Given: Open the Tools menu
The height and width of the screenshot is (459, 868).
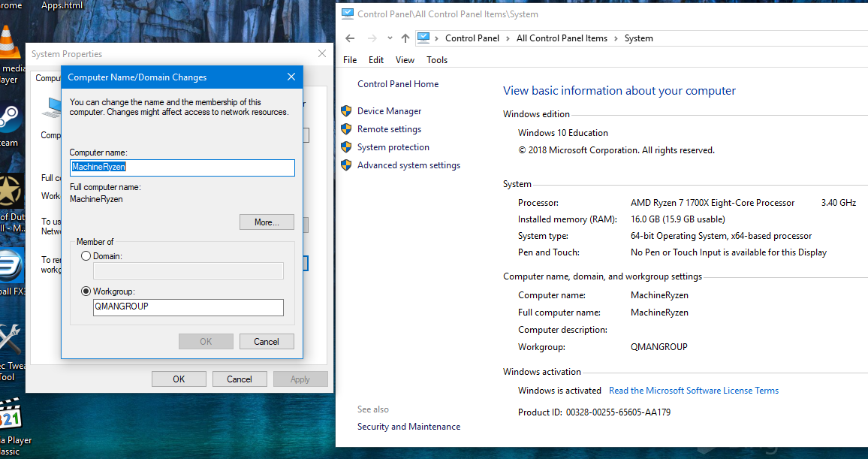Looking at the screenshot, I should coord(437,60).
